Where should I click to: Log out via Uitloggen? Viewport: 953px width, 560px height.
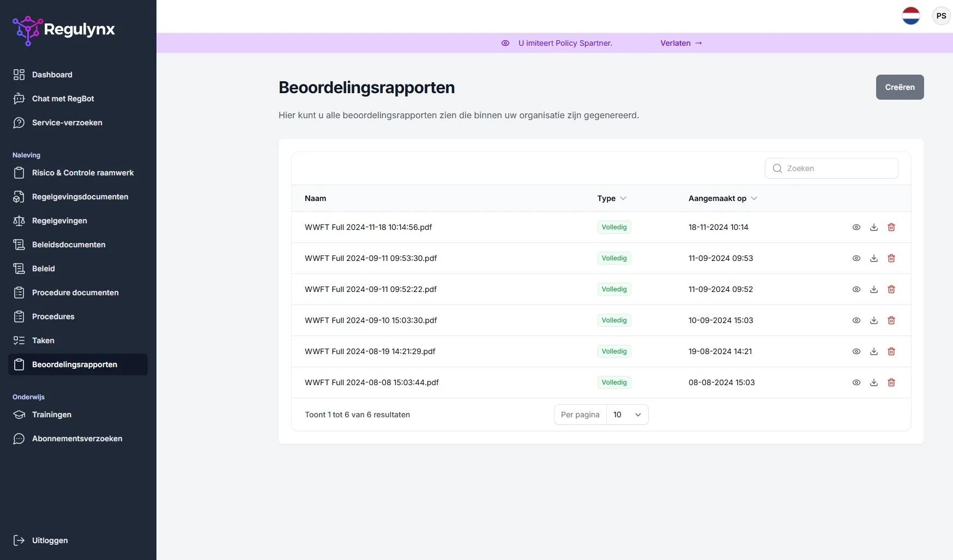click(x=50, y=540)
